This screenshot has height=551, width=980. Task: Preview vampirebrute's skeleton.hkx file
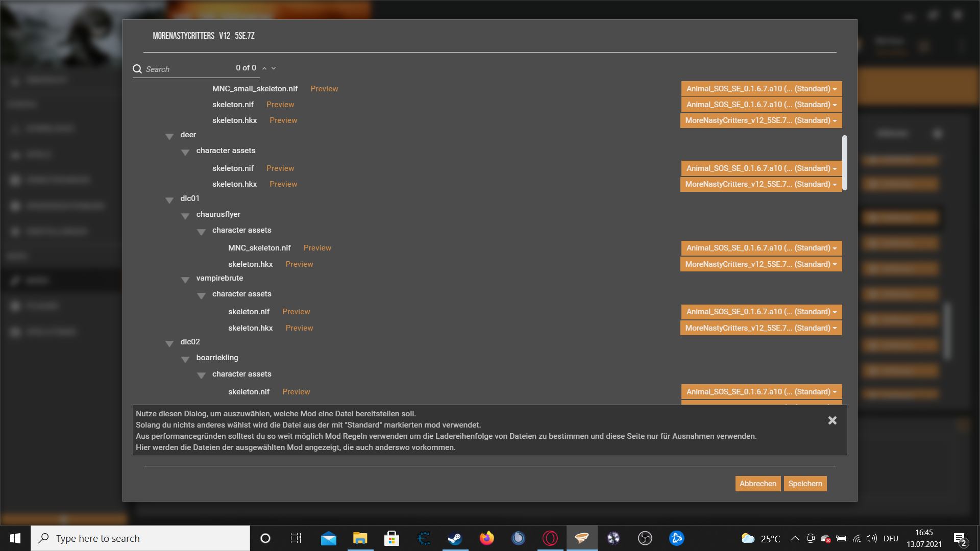(x=299, y=328)
